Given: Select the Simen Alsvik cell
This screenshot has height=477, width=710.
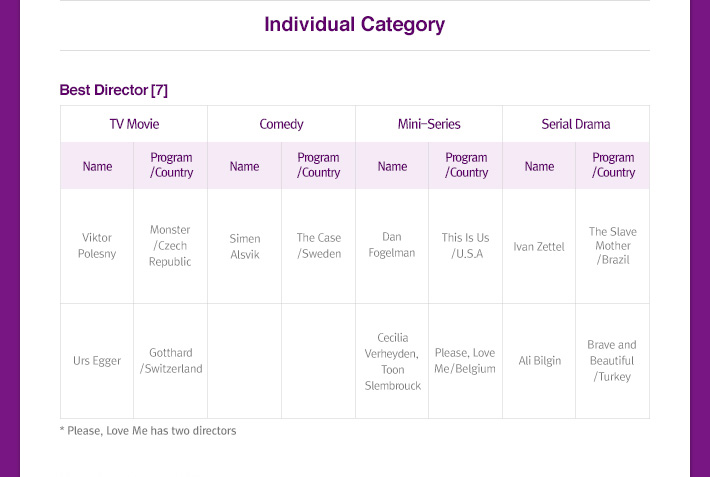Looking at the screenshot, I should [x=245, y=246].
